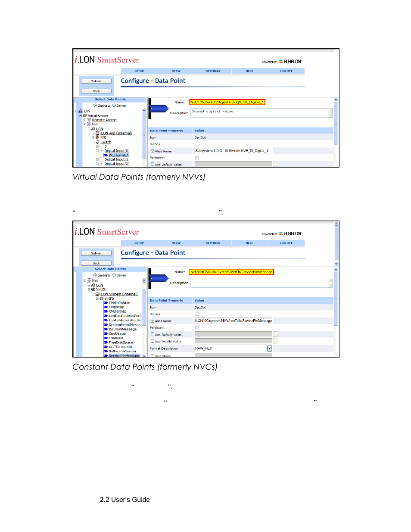The image size is (411, 532).
Task: Enable Use Invalid Value checkbox
Action: point(153,341)
